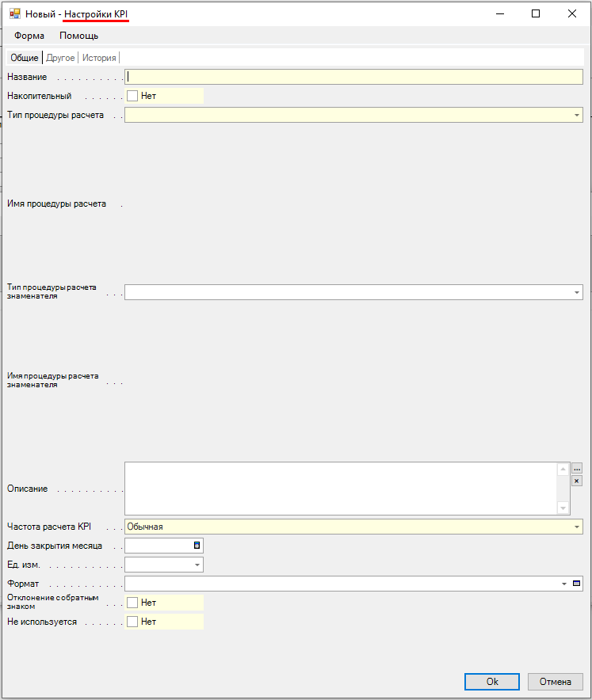
Task: Toggle the Накопительный checkbox
Action: coord(132,96)
